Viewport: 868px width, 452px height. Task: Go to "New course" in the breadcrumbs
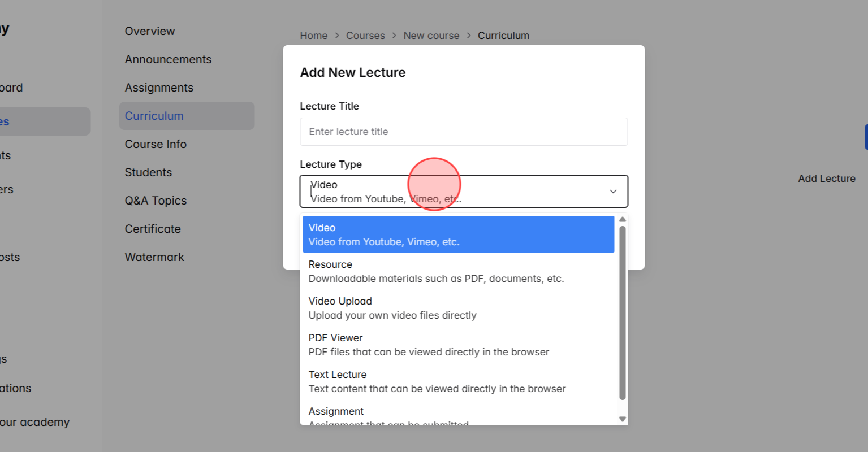(x=431, y=35)
